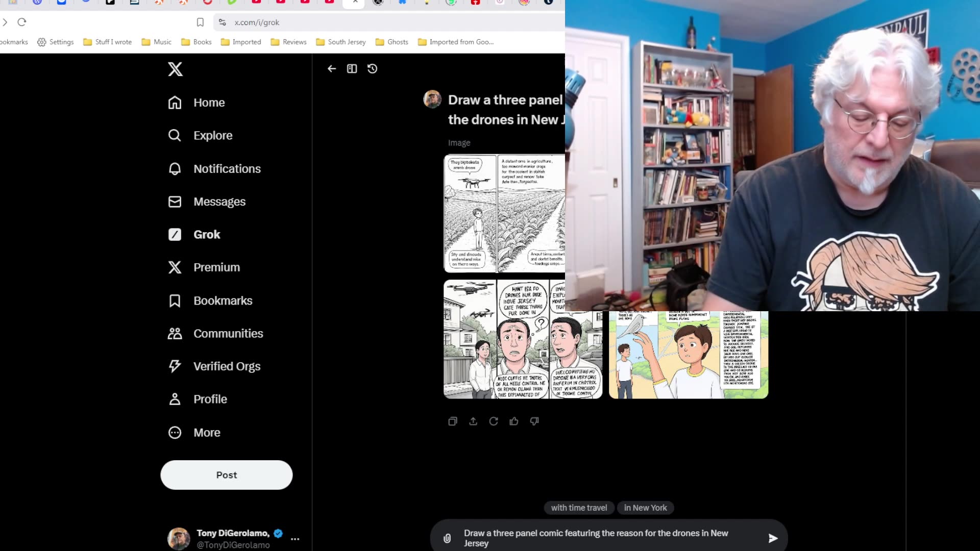980x551 pixels.
Task: Open the Books bookmarks folder
Action: (x=196, y=42)
